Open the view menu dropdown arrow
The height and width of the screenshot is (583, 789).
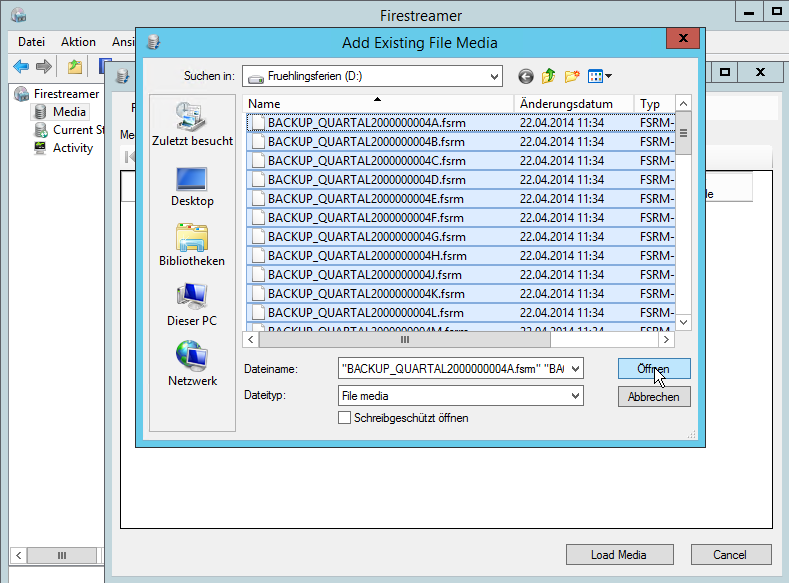tap(608, 76)
